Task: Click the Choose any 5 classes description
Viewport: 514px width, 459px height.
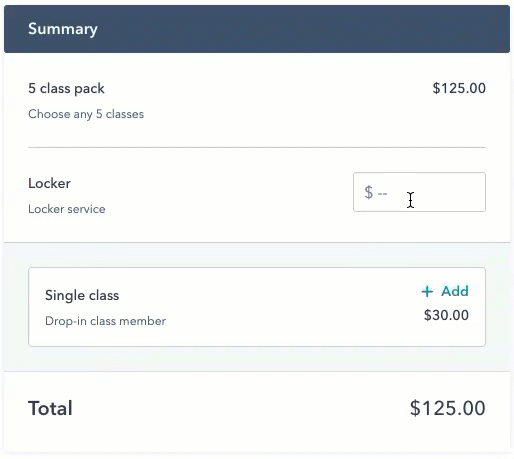Action: [x=86, y=114]
